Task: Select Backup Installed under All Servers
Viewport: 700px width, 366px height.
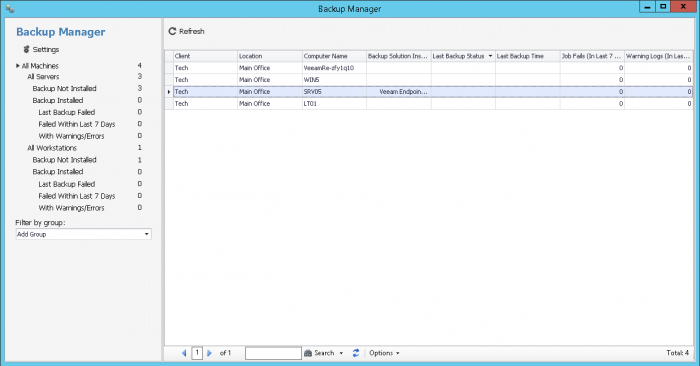Action: coord(58,100)
